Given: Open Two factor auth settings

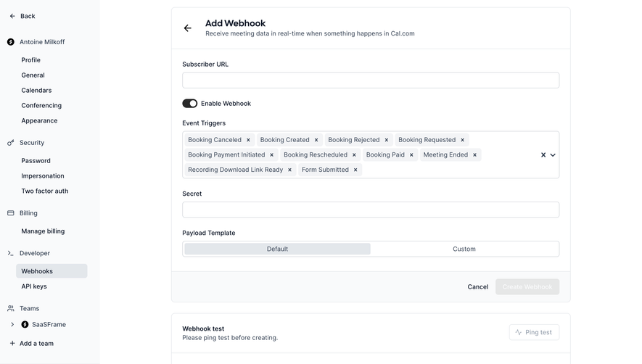Looking at the screenshot, I should (x=45, y=191).
